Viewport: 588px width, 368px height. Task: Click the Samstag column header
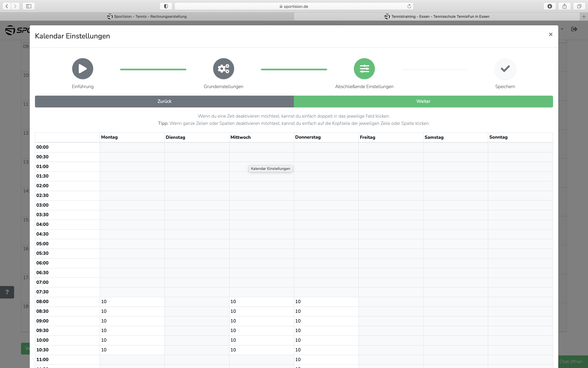pos(456,137)
